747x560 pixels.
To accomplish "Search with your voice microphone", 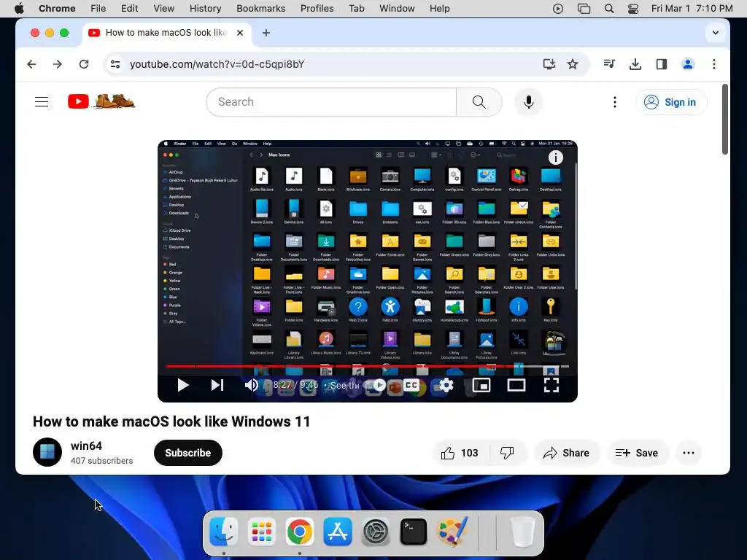I will click(x=528, y=102).
